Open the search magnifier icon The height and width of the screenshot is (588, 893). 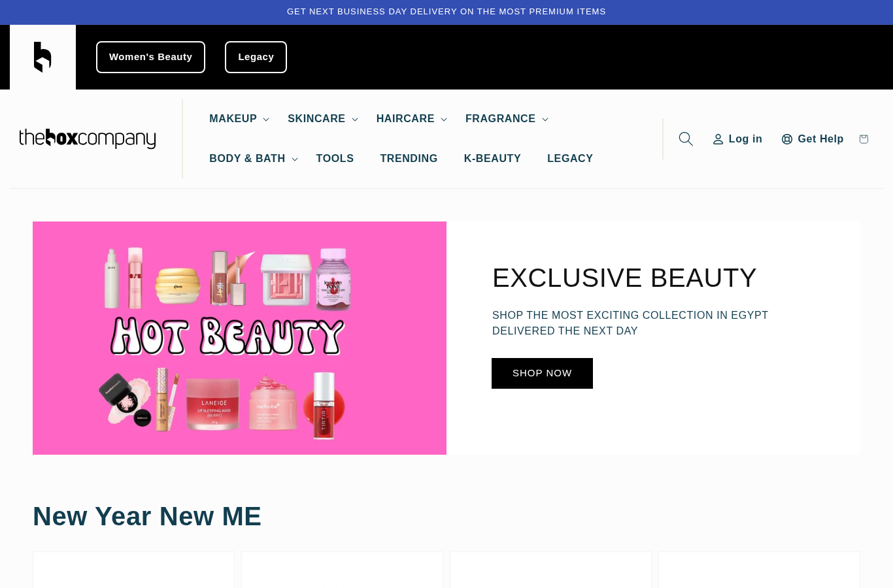686,139
